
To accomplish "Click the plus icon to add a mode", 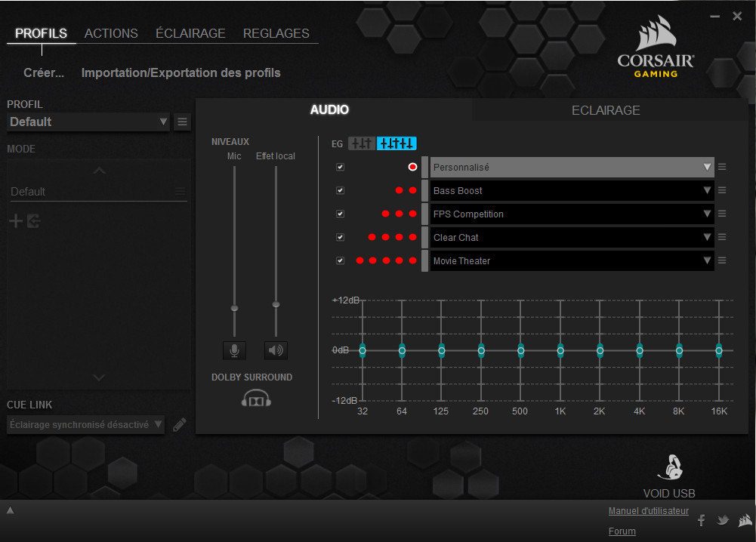I will pos(14,220).
